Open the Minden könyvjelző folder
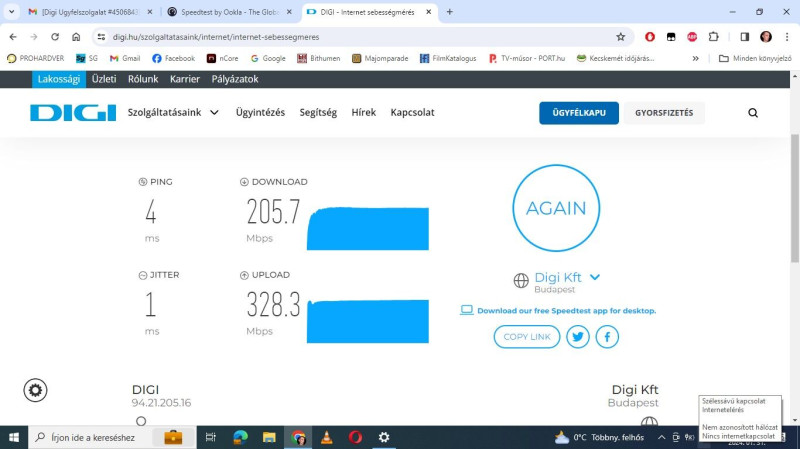Screen dimensions: 800x449 [x=755, y=59]
